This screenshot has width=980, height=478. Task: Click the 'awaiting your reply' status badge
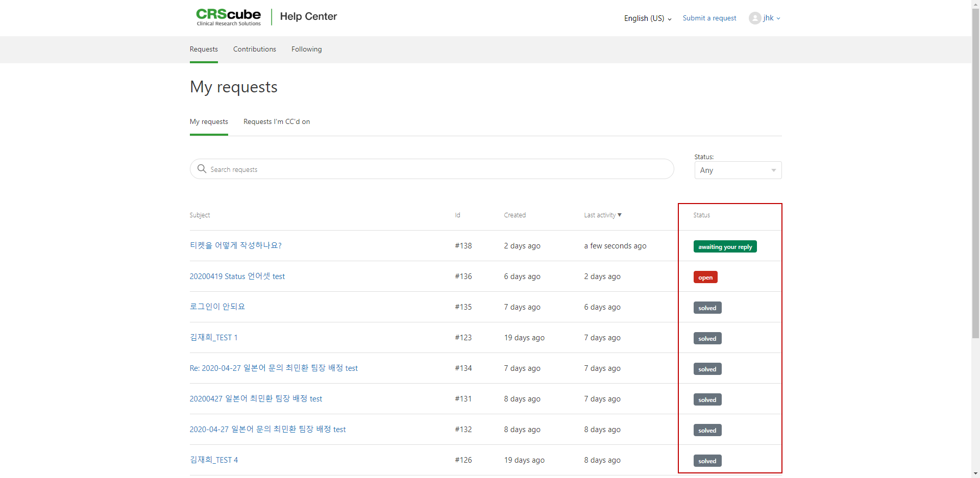[x=725, y=246]
